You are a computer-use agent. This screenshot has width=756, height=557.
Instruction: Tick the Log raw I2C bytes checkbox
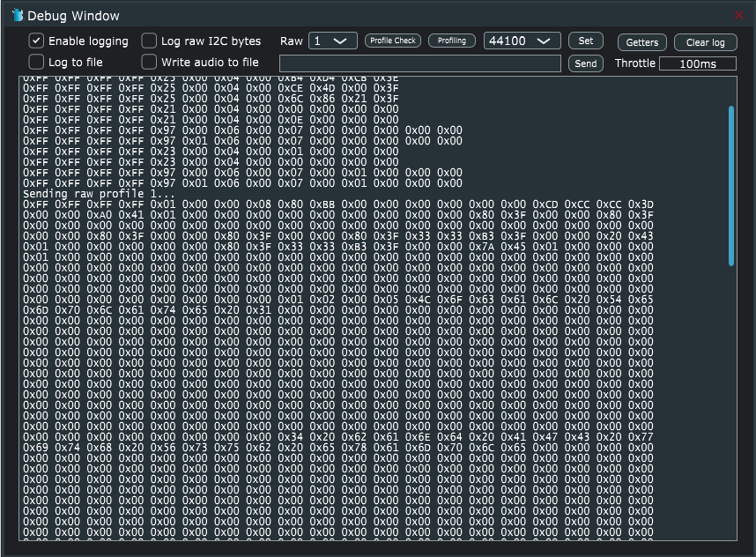(149, 41)
